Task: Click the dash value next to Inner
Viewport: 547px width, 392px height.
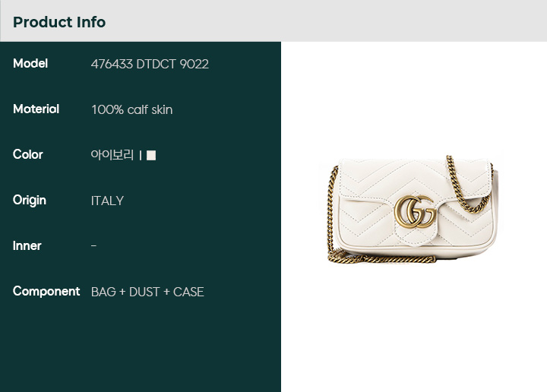Action: pos(93,246)
